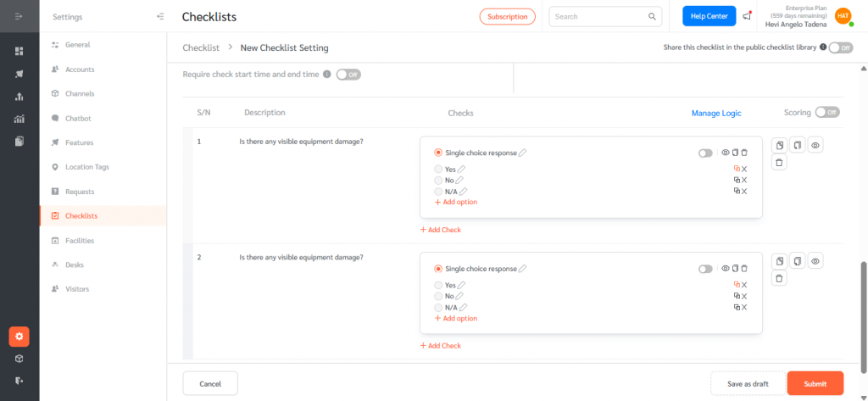This screenshot has height=401, width=868.
Task: Copy the "Yes" option in question 2
Action: coord(736,285)
